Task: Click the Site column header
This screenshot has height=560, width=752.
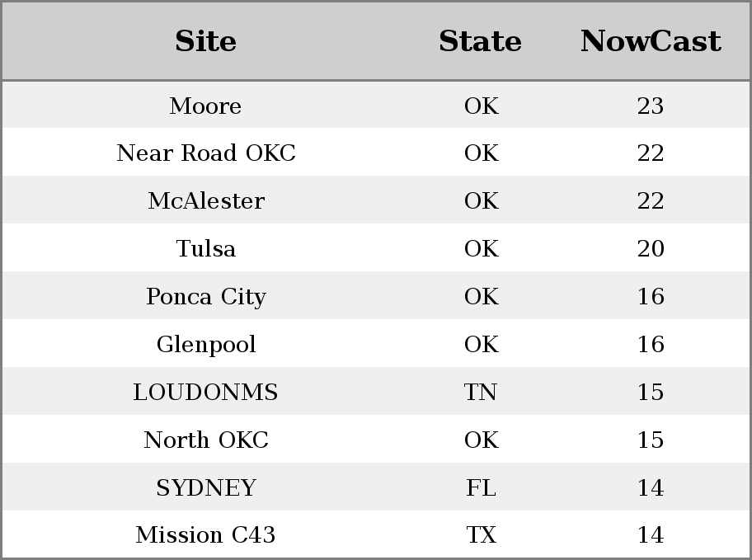Action: [x=206, y=40]
